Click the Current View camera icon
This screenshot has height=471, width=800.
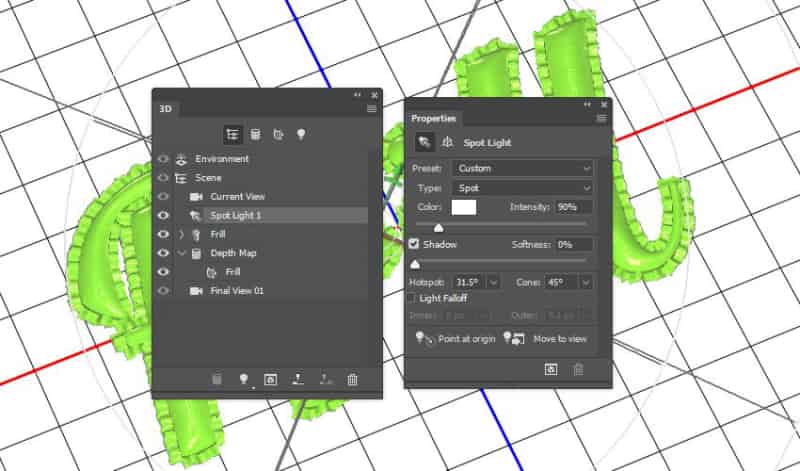coord(196,196)
